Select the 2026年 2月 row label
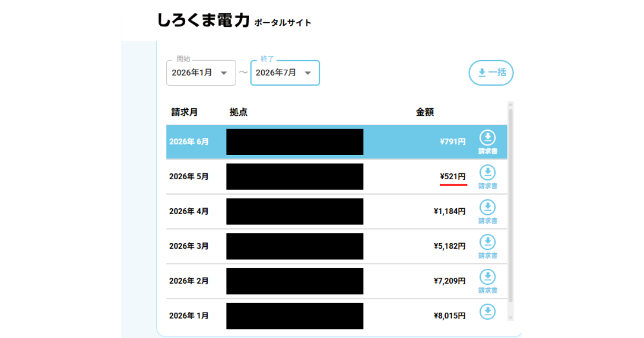Screen dimensions: 644x338 pyautogui.click(x=189, y=281)
